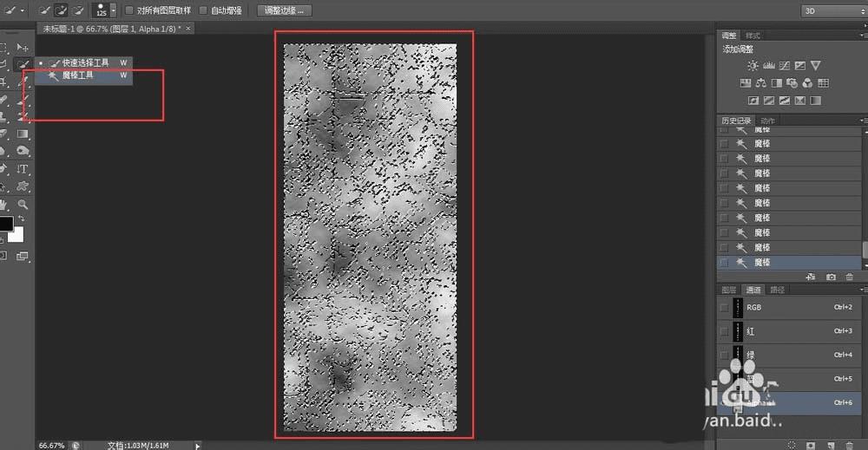Screen dimensions: 868x450
Task: Choose Quick Selection tool (快速选择工具) in flyout
Action: (83, 63)
